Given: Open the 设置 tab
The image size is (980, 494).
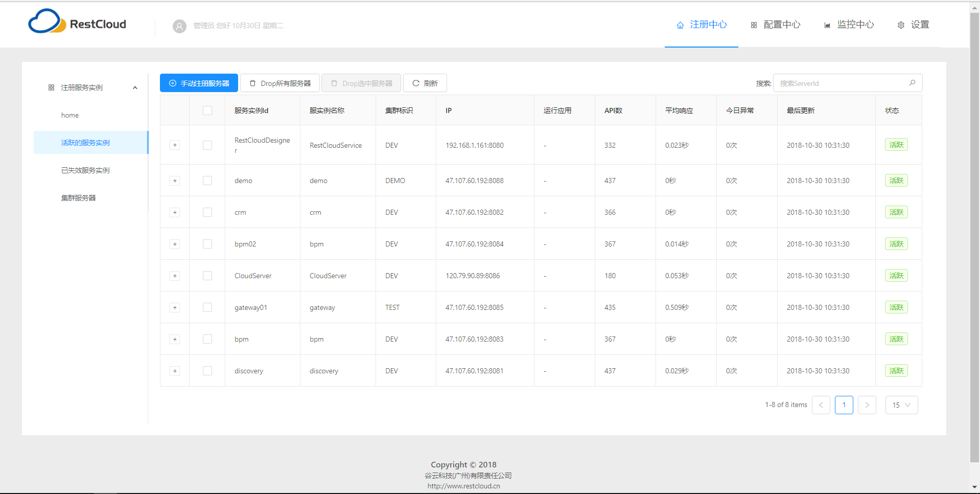Looking at the screenshot, I should [914, 25].
